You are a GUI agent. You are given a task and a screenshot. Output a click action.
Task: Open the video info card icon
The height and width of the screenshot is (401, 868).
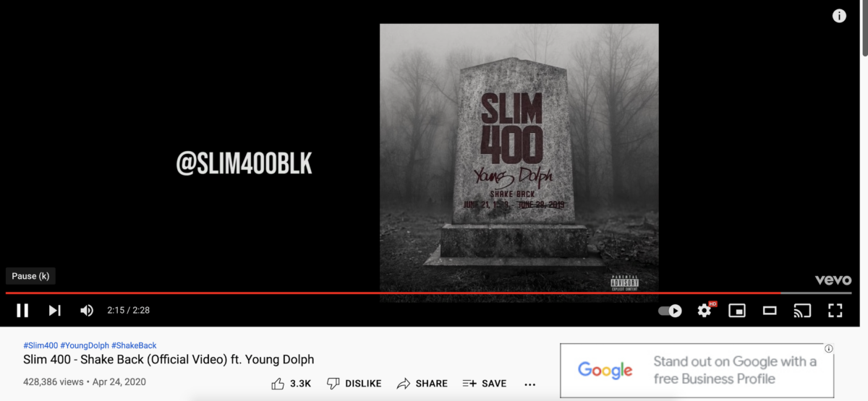click(x=839, y=16)
